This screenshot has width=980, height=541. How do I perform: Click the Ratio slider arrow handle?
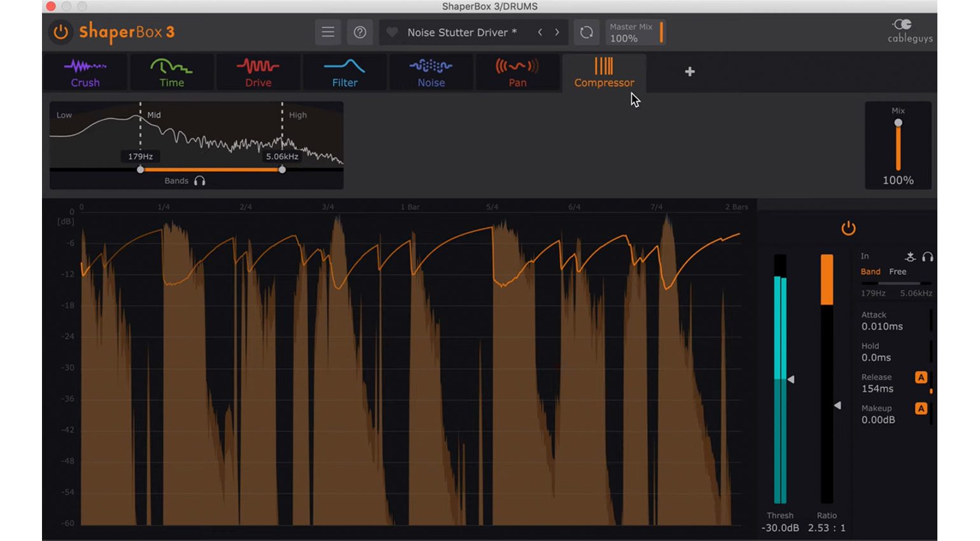click(x=837, y=405)
